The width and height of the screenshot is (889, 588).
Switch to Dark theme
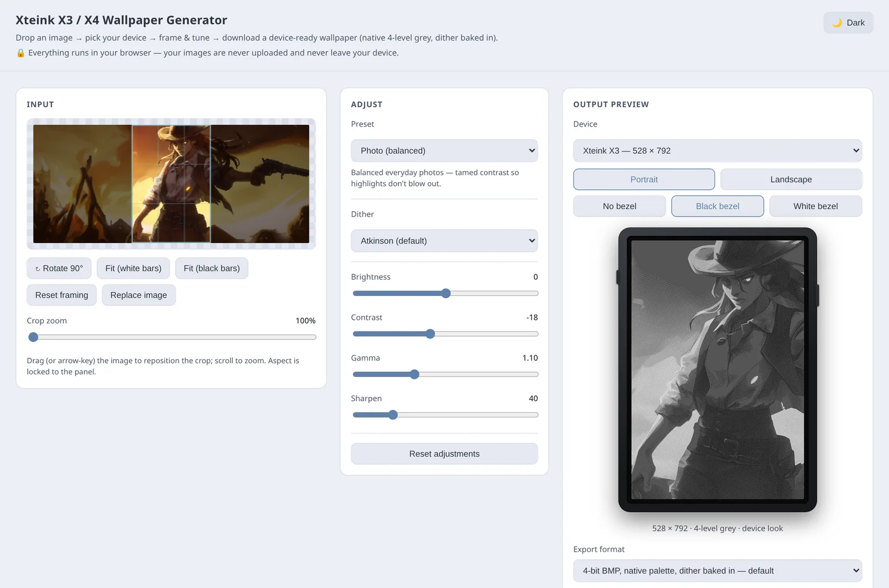[848, 23]
